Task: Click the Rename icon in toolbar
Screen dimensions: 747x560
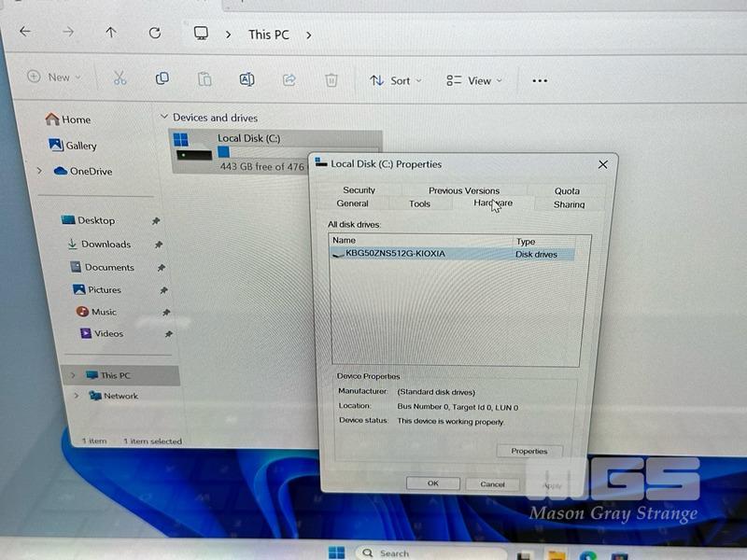Action: point(247,79)
